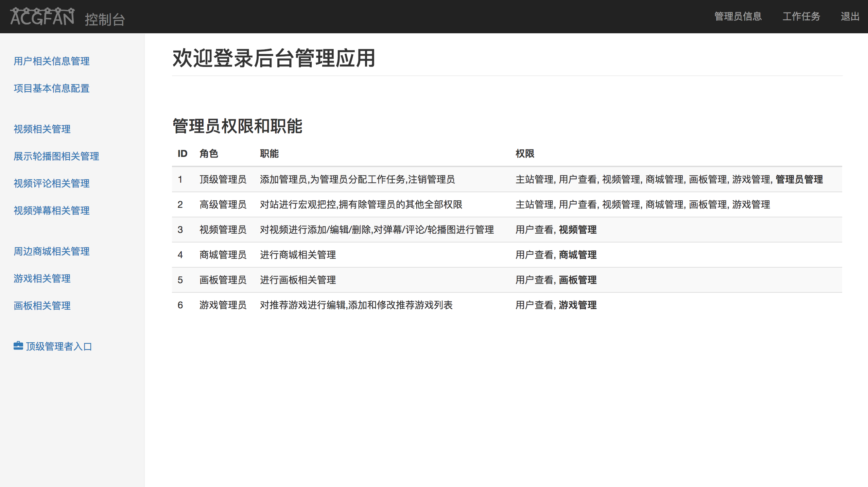Image resolution: width=868 pixels, height=487 pixels.
Task: Open 视频相关管理 sidebar link
Action: [42, 129]
